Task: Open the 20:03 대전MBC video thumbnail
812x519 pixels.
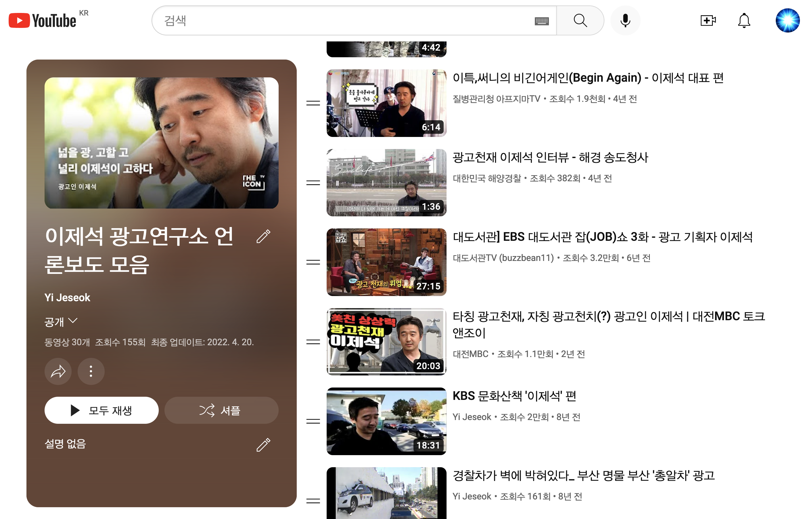Action: [386, 342]
